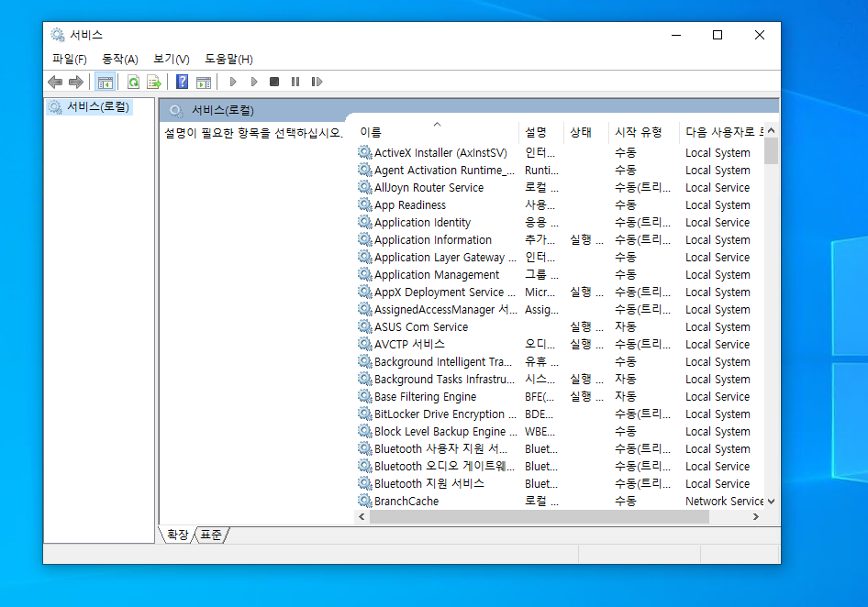Click 자동 start type of ASUS Com Service

(x=626, y=326)
